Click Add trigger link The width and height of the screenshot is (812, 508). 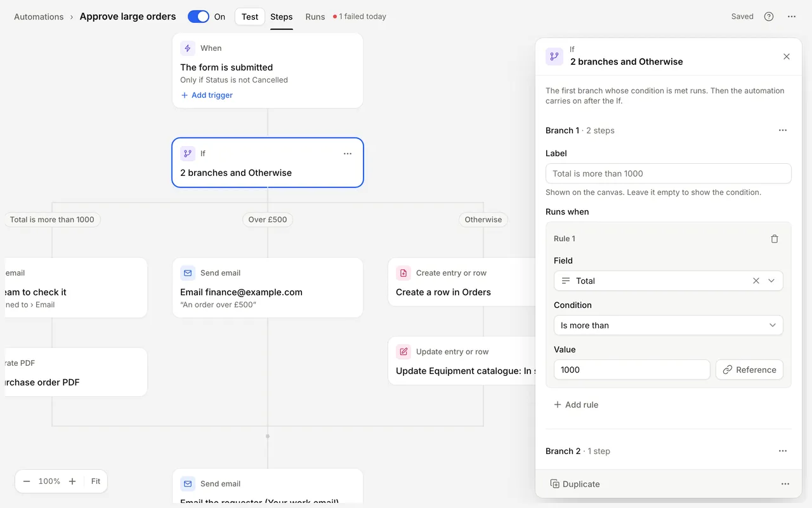[x=207, y=95]
